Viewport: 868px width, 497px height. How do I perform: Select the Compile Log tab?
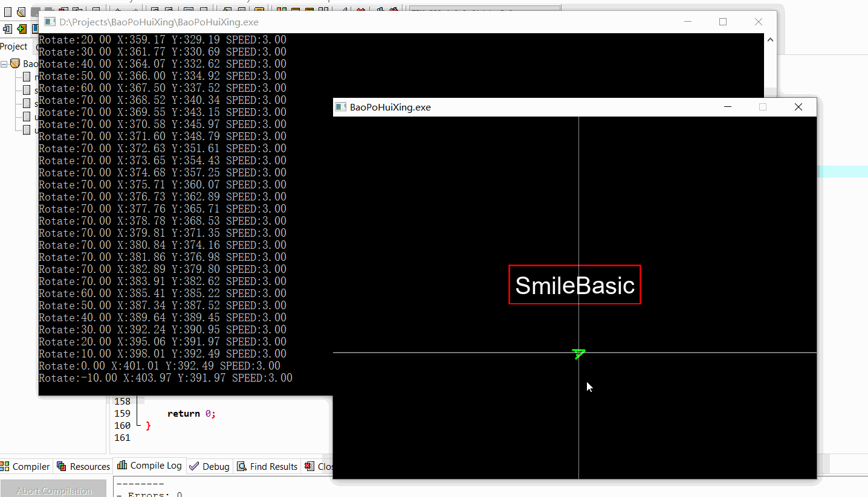(x=149, y=465)
